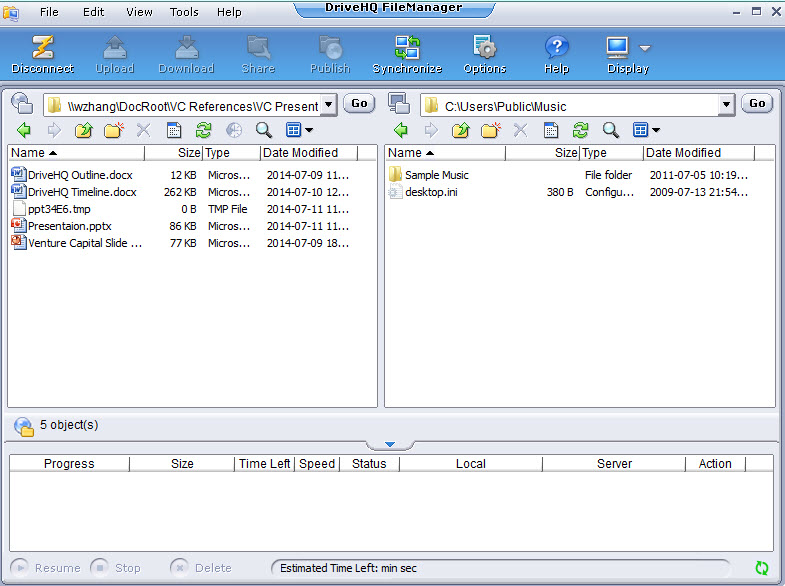The image size is (785, 586).
Task: Open the View menu
Action: 139,12
